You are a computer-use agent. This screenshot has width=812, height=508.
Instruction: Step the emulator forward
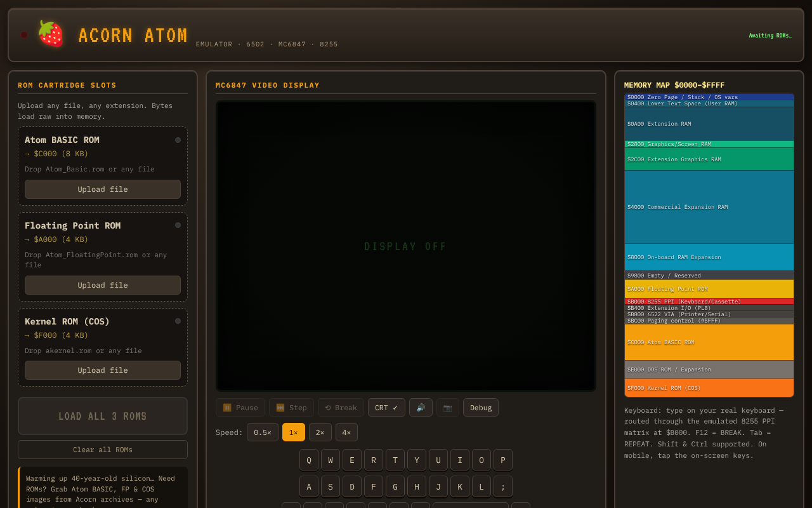(291, 408)
